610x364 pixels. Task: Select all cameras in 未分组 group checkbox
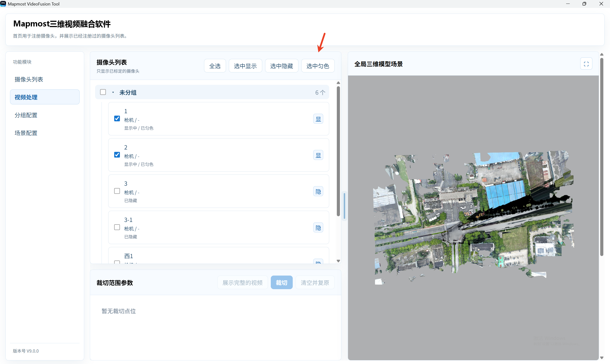[103, 92]
